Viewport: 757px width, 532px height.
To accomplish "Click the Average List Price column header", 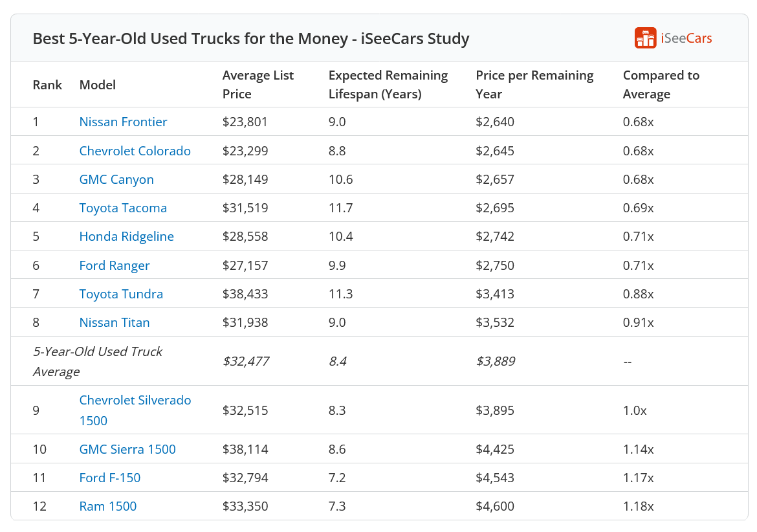I will click(258, 85).
